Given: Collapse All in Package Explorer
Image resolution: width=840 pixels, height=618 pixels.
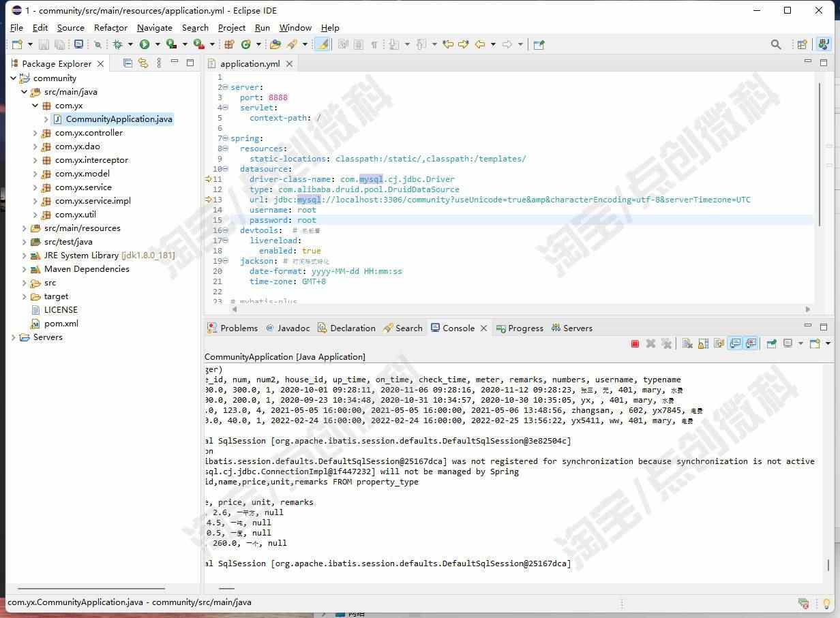Looking at the screenshot, I should pos(127,63).
